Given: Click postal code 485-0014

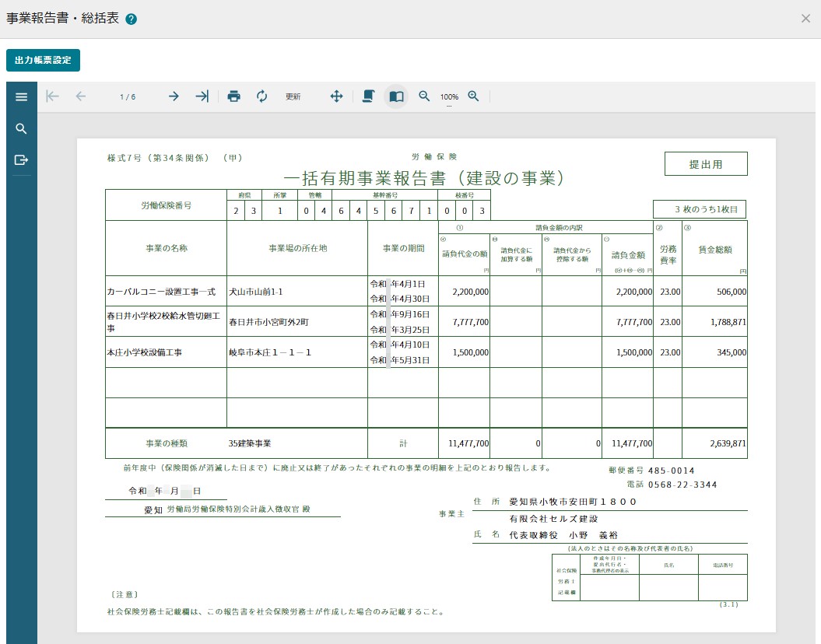Looking at the screenshot, I should [672, 471].
